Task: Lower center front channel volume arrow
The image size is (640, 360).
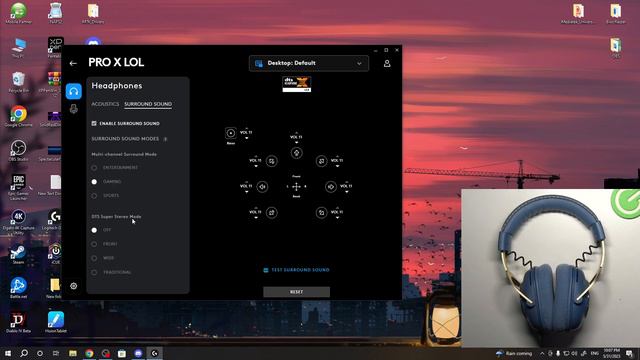Action: click(x=297, y=142)
